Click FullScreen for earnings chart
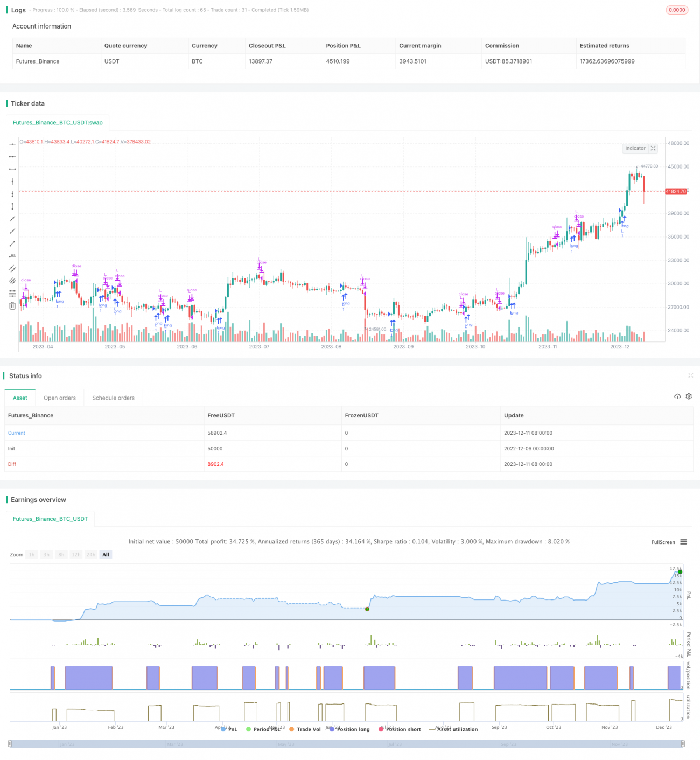 click(663, 542)
